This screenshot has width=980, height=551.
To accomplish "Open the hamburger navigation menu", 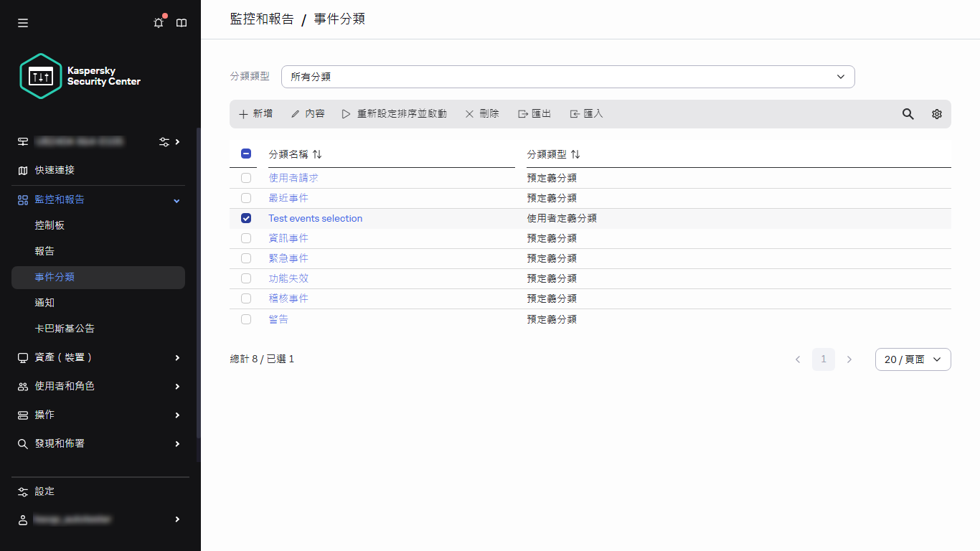I will 22,22.
